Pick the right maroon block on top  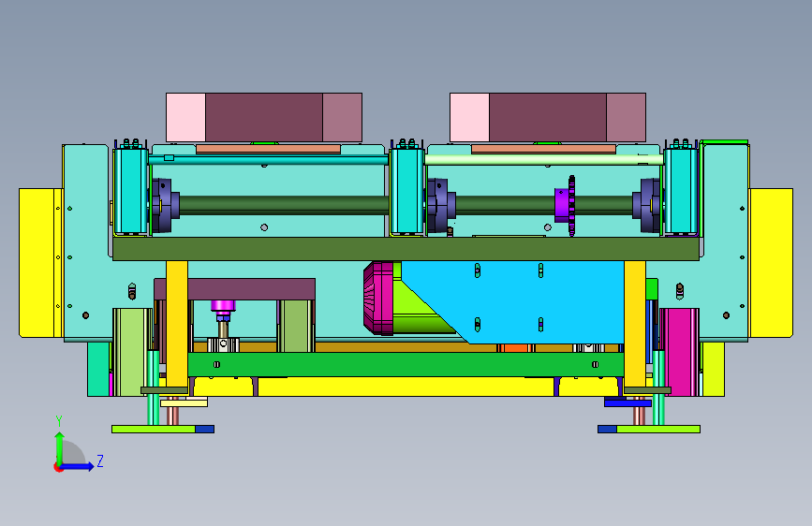pos(548,118)
